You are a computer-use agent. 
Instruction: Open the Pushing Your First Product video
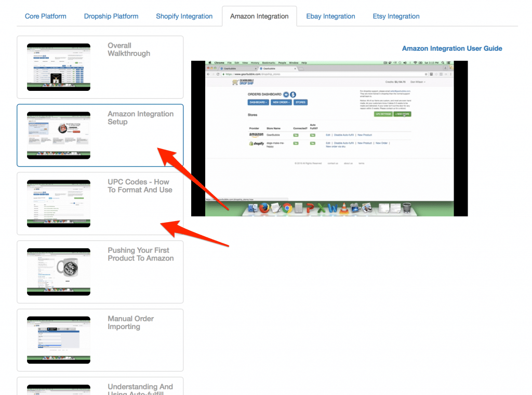[x=59, y=271]
